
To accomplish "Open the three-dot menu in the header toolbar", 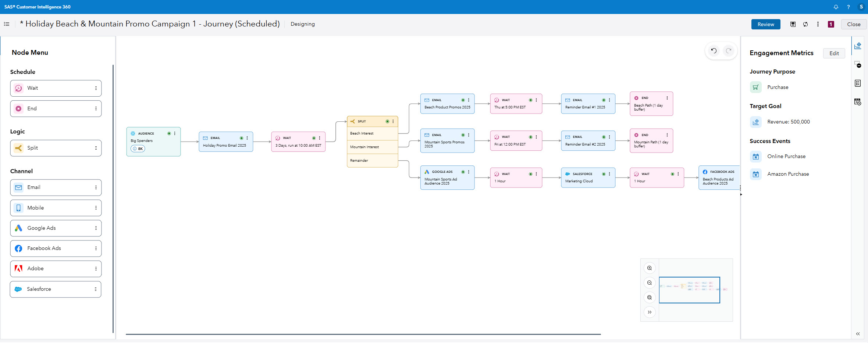I will [818, 24].
